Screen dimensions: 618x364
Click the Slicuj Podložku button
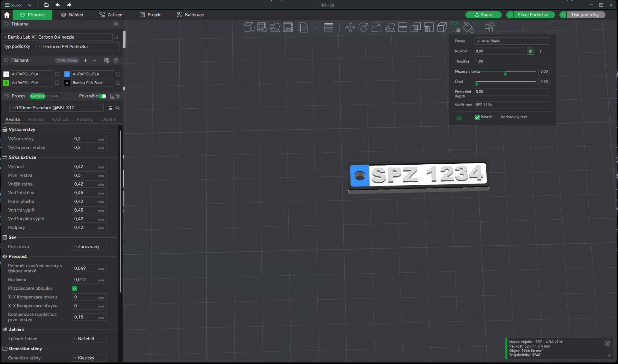point(533,15)
